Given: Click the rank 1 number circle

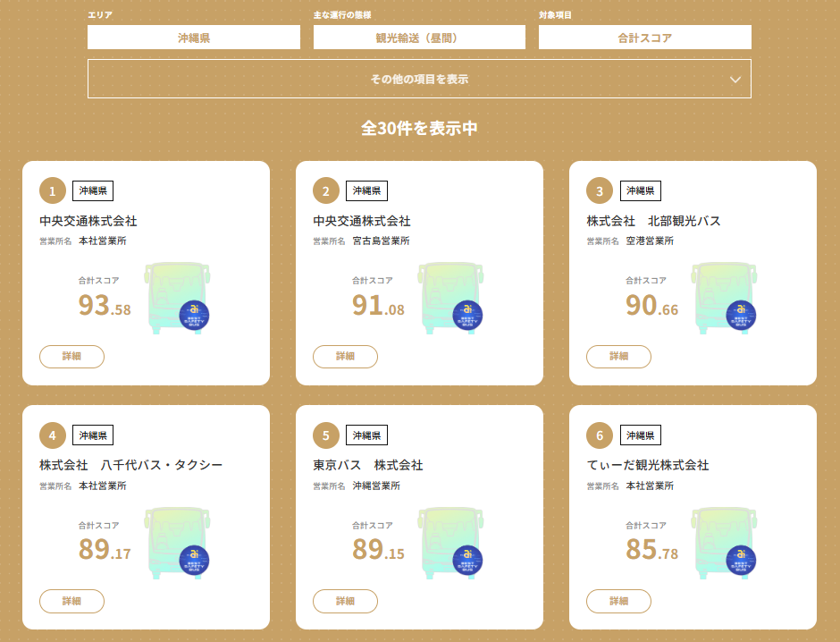Looking at the screenshot, I should click(x=53, y=190).
